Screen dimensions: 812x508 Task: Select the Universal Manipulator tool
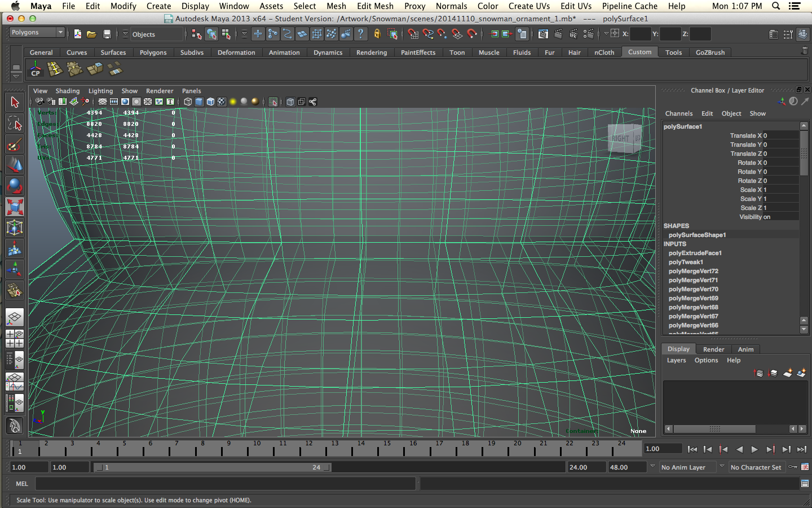[x=15, y=227]
